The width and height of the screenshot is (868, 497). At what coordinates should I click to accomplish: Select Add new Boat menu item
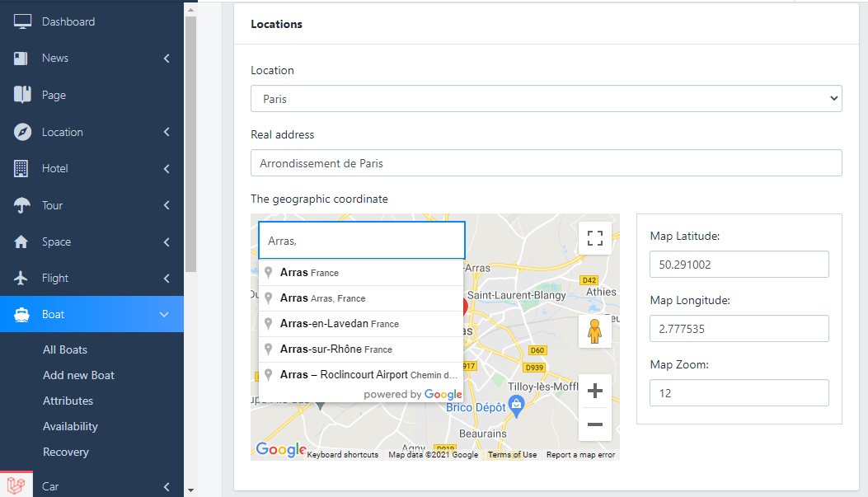(78, 375)
